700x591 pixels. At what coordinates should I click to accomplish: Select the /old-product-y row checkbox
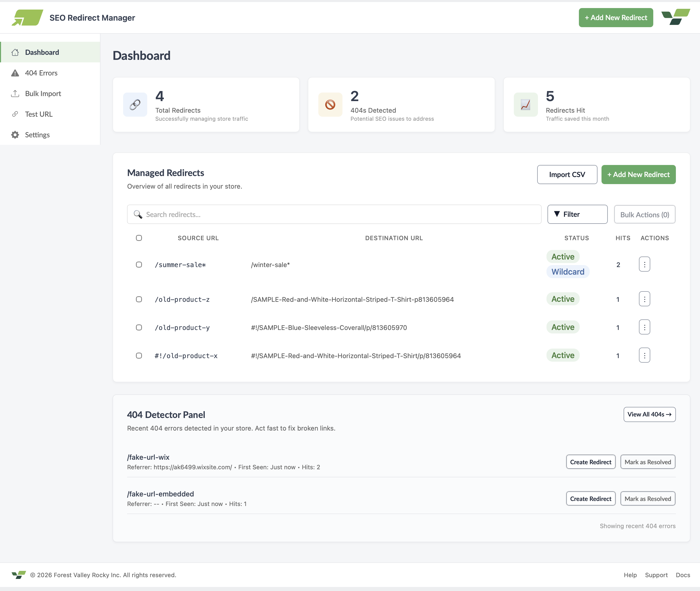(139, 327)
